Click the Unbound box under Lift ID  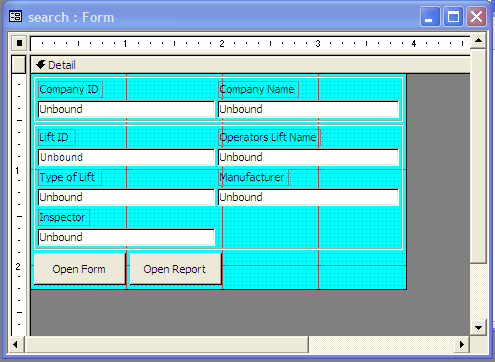coord(126,157)
